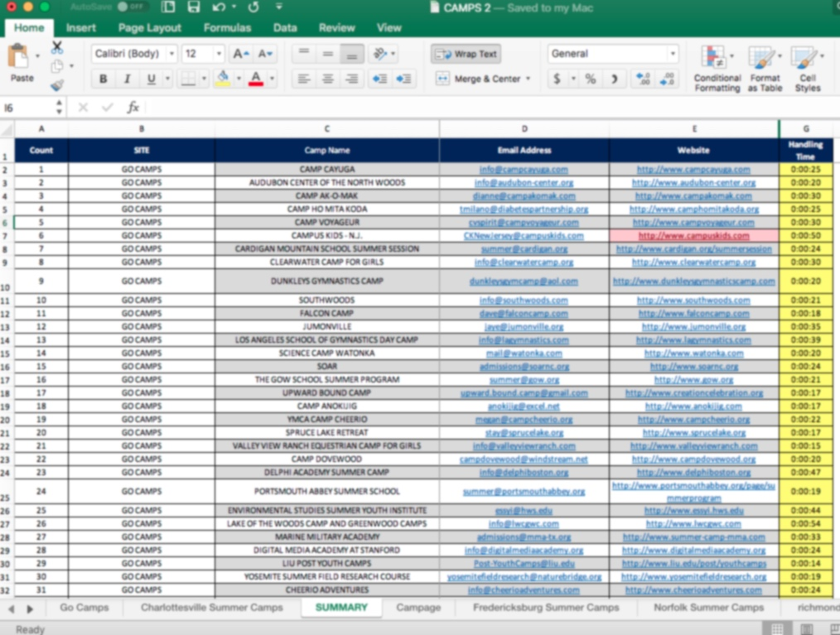840x635 pixels.
Task: Apply comma style format
Action: (614, 79)
